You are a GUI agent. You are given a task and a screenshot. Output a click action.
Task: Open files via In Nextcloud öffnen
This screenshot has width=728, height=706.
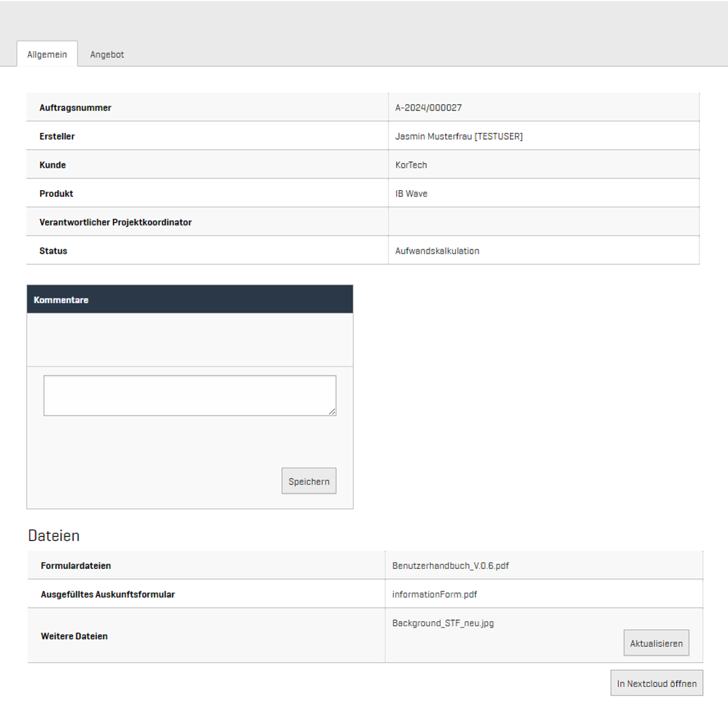point(656,683)
